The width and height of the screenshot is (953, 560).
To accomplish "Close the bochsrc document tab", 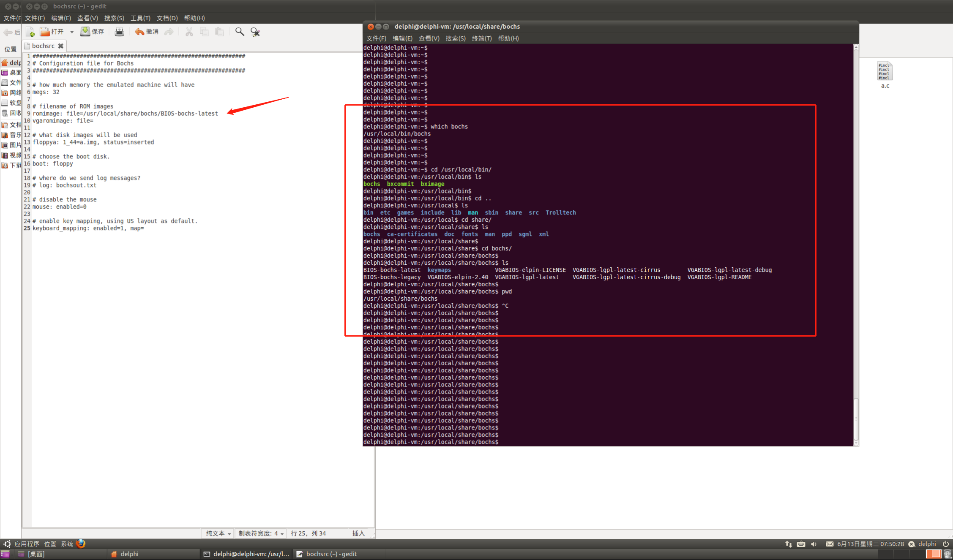I will tap(61, 46).
